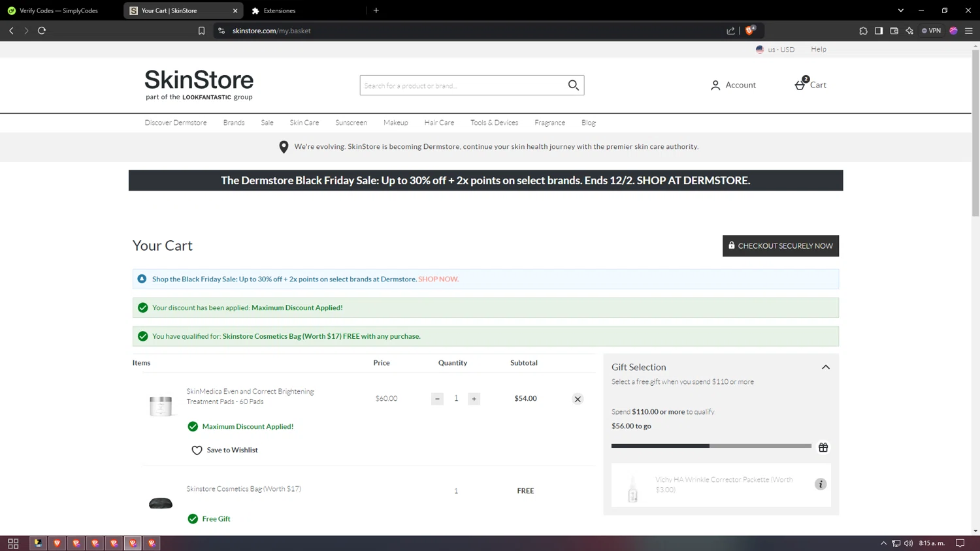Open Brave Wallet icon
Image resolution: width=980 pixels, height=551 pixels.
coord(894,31)
